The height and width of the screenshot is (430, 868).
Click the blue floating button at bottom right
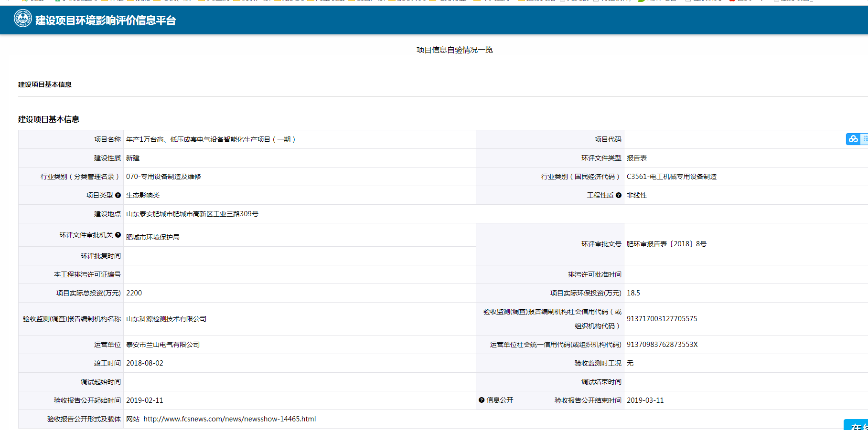(x=857, y=425)
